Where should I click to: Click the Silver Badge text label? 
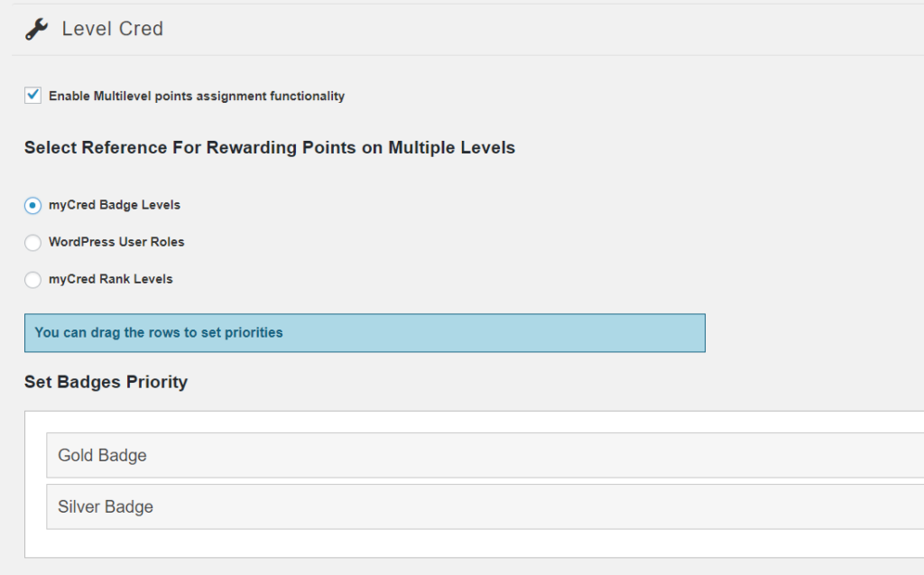[x=106, y=506]
